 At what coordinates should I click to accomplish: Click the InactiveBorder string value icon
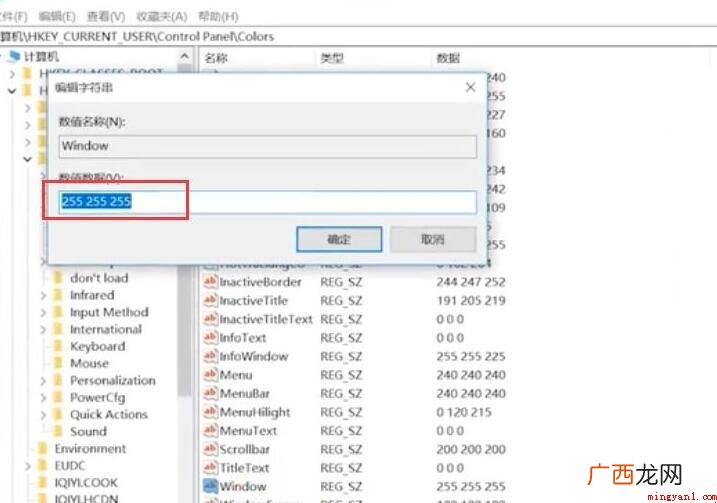210,281
